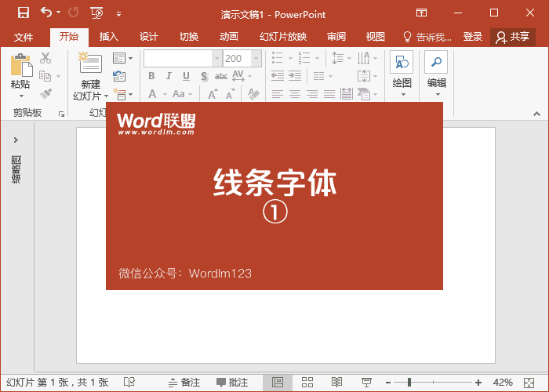Open the font size dropdown
Viewport: 549px width, 392px height.
click(x=256, y=58)
